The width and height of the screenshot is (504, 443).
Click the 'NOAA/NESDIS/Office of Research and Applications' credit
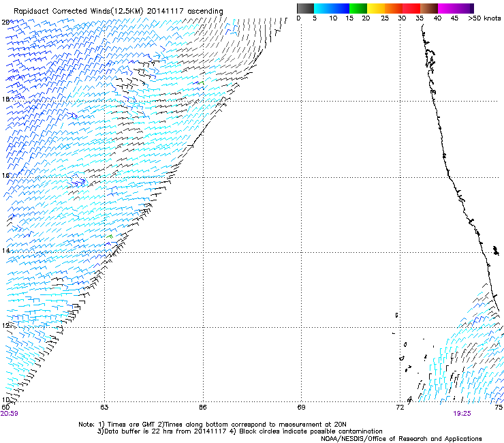tap(401, 439)
